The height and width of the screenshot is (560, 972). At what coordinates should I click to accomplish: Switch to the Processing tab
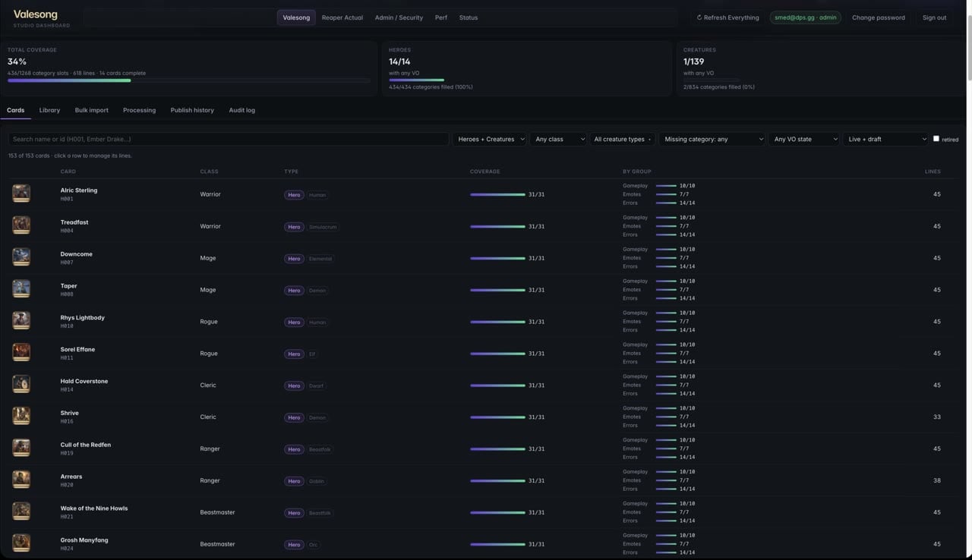(x=140, y=110)
